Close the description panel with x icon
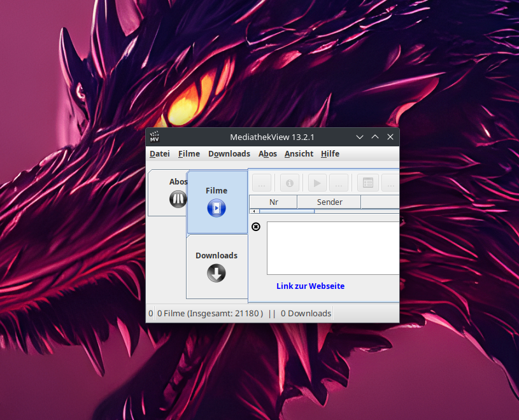 point(256,227)
